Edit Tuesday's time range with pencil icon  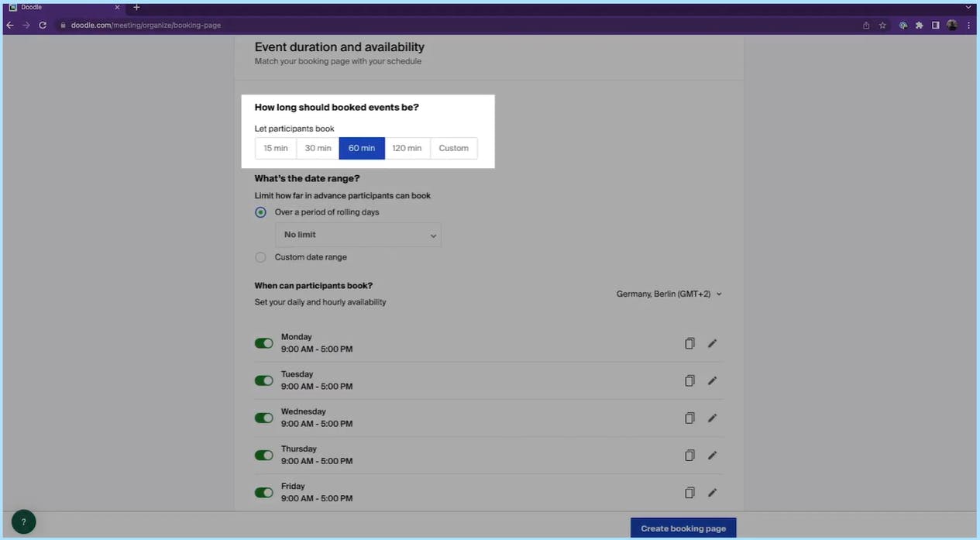[711, 380]
